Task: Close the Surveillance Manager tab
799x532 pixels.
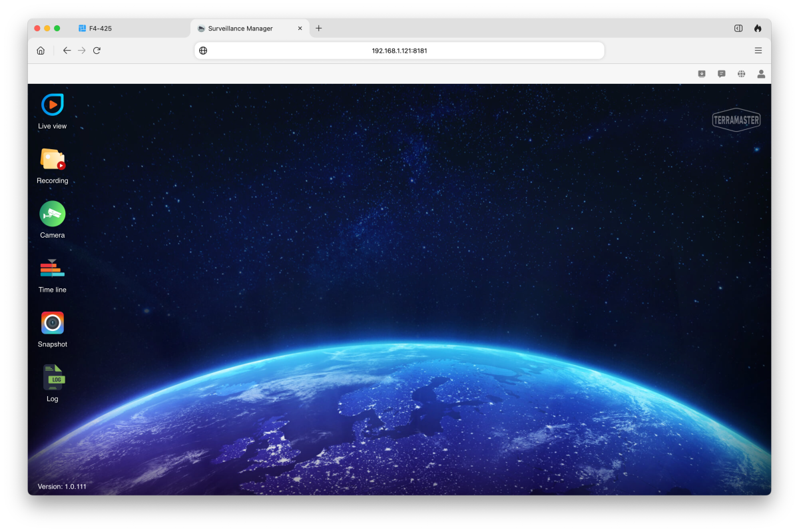Action: (x=300, y=29)
